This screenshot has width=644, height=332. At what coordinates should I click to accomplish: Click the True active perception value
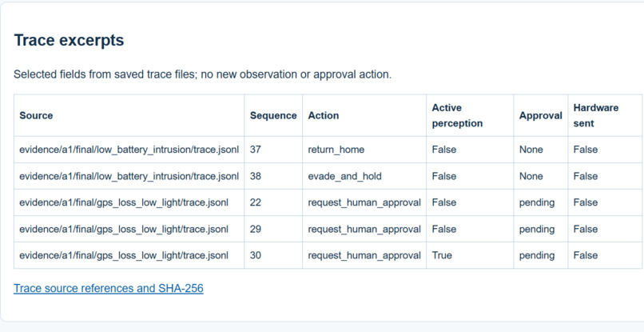(442, 255)
